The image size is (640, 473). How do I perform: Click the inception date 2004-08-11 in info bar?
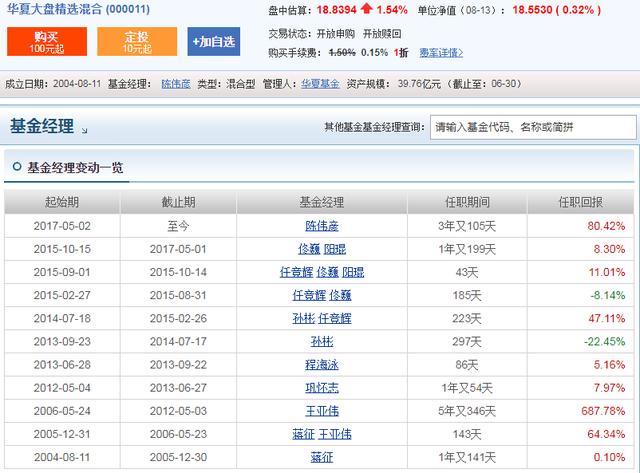77,84
